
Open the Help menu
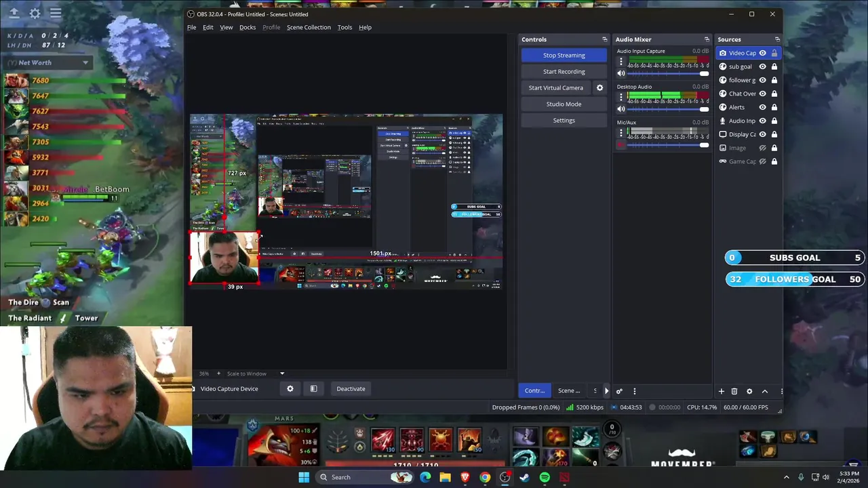click(x=365, y=27)
